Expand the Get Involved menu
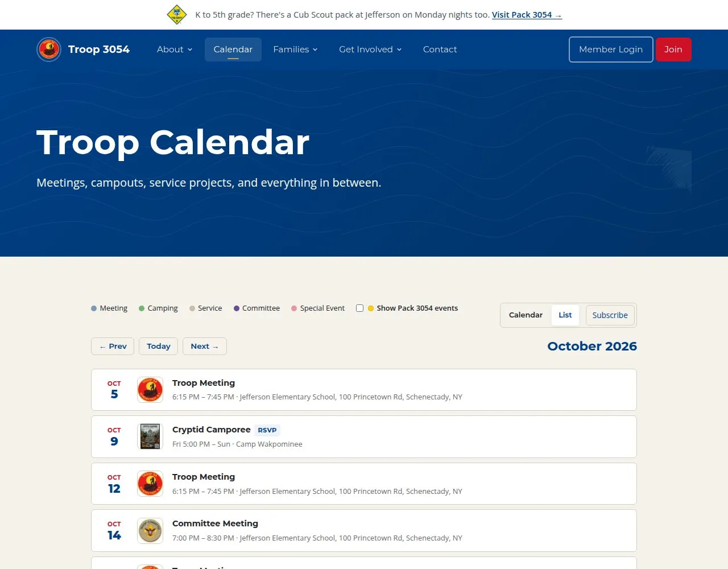Viewport: 728px width, 569px height. pyautogui.click(x=370, y=50)
